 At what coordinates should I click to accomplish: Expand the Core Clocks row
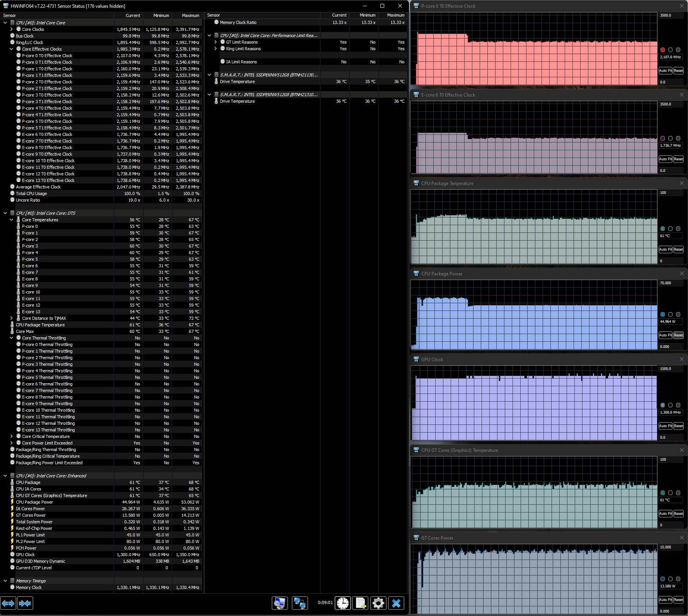(12, 29)
